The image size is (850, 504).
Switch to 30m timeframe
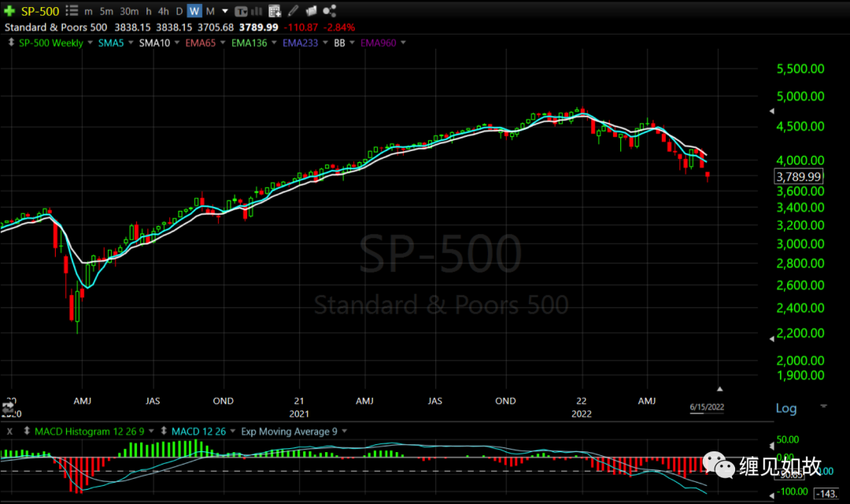[129, 11]
